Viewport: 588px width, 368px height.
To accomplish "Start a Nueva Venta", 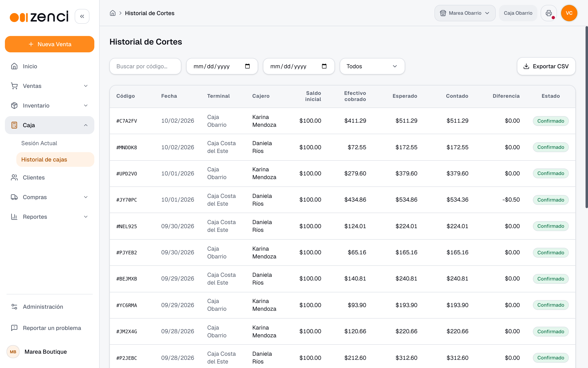I will click(x=50, y=44).
